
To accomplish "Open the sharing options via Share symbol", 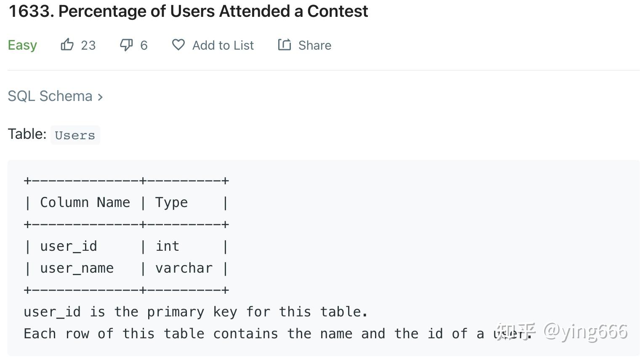I will [285, 45].
